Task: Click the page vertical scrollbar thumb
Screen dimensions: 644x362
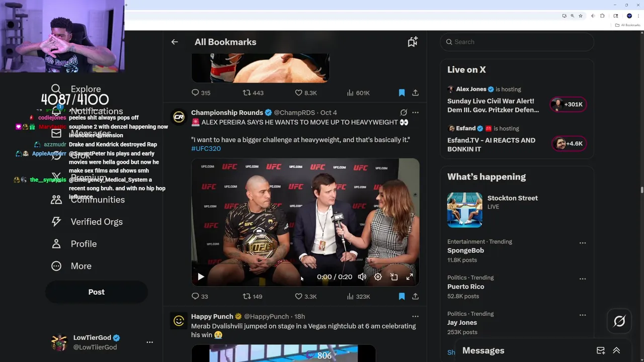Action: pos(641,190)
